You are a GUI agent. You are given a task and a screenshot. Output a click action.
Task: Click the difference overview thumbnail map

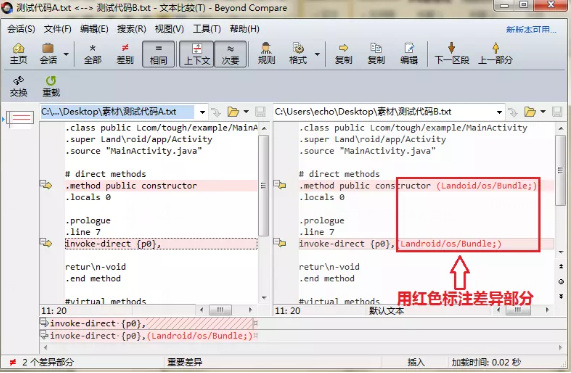20,118
